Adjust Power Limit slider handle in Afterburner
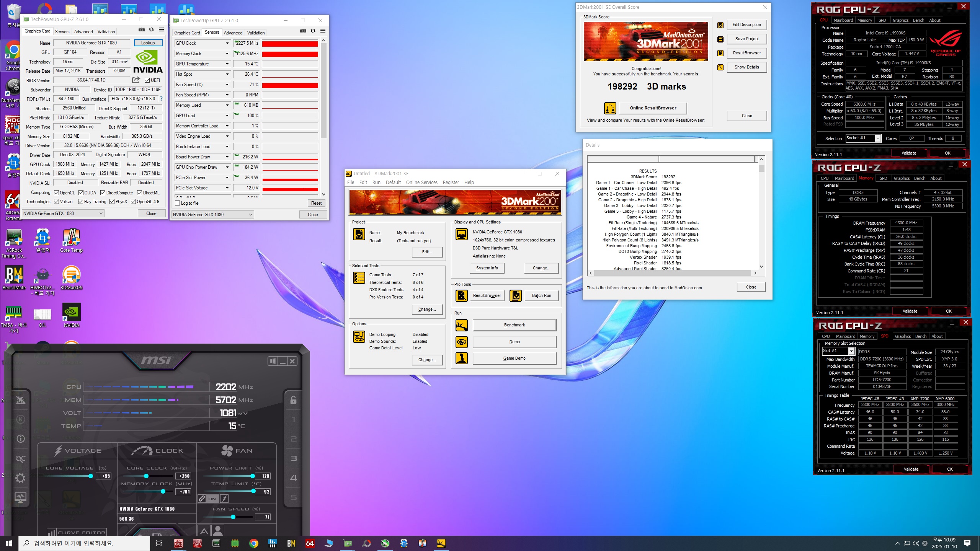Viewport: 980px width, 551px height. coord(252,476)
